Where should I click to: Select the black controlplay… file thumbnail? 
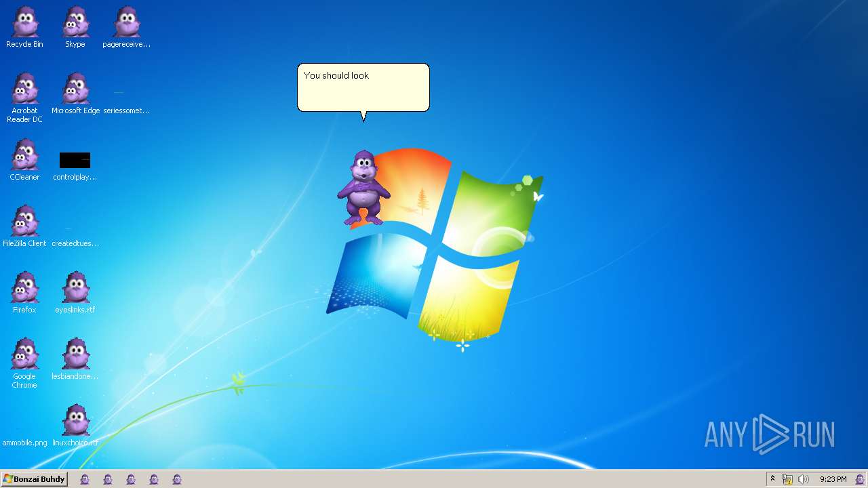(75, 161)
